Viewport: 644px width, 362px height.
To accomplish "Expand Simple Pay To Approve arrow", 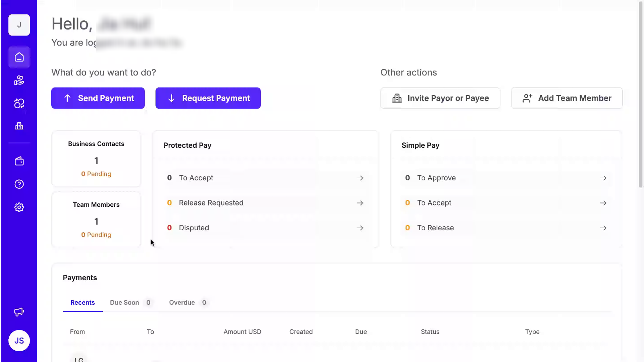I will [x=603, y=178].
